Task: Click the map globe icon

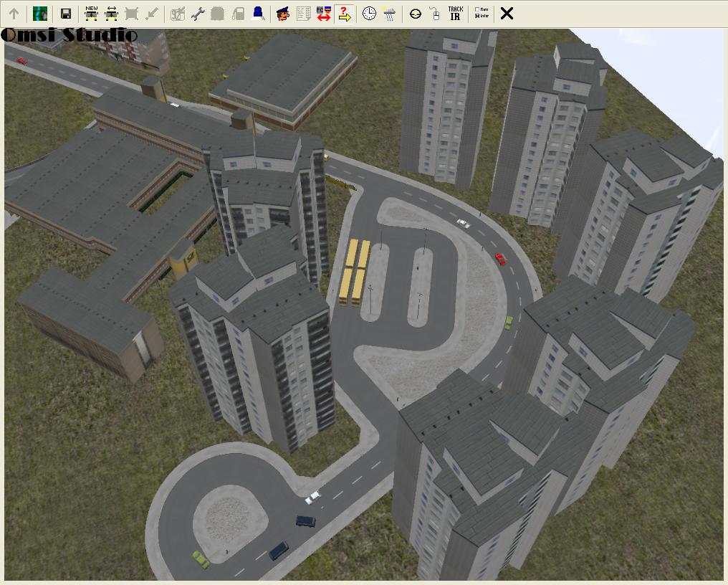Action: [x=40, y=14]
